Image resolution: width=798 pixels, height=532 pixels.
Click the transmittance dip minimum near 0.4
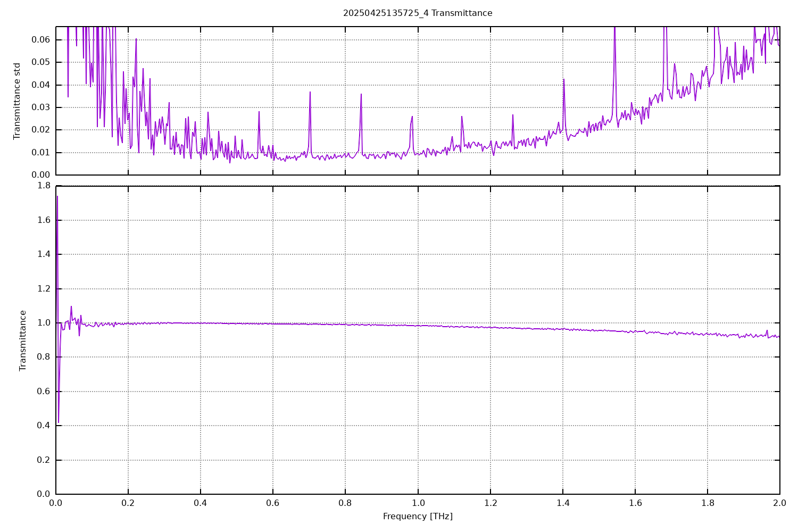tap(59, 422)
